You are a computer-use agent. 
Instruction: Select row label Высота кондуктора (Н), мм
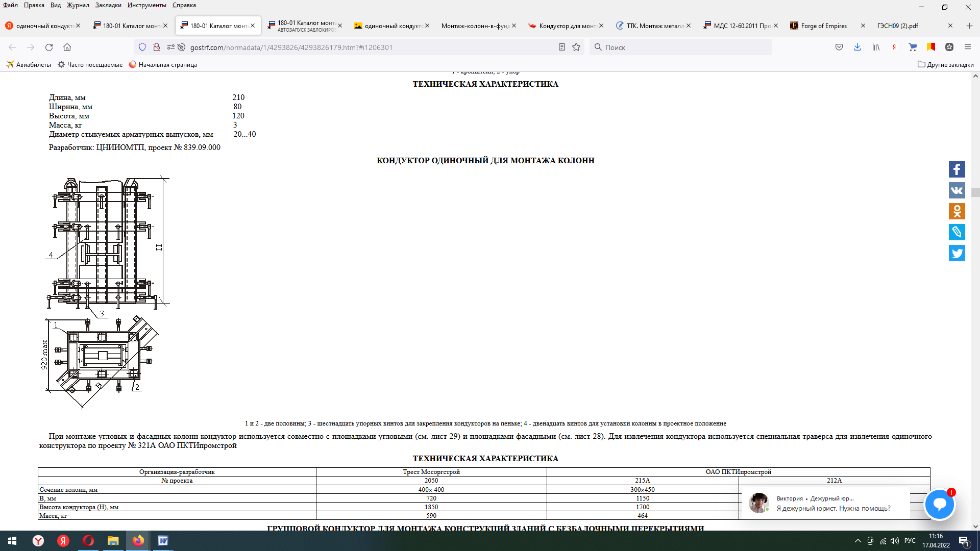tap(79, 507)
